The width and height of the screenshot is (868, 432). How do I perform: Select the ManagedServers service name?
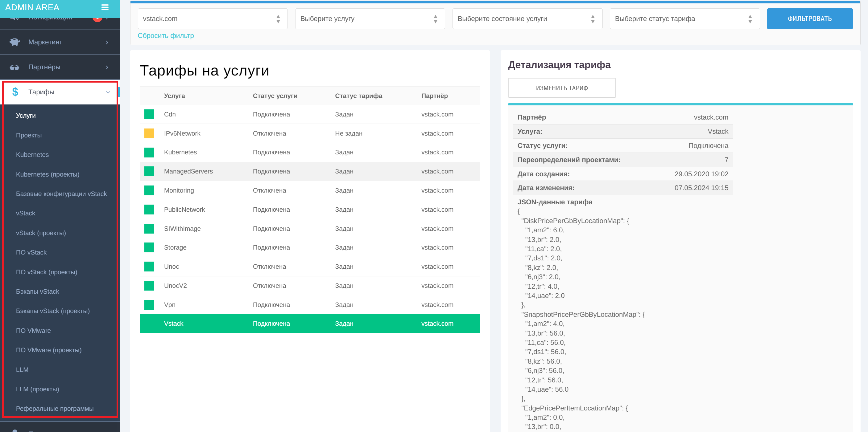[x=188, y=171]
